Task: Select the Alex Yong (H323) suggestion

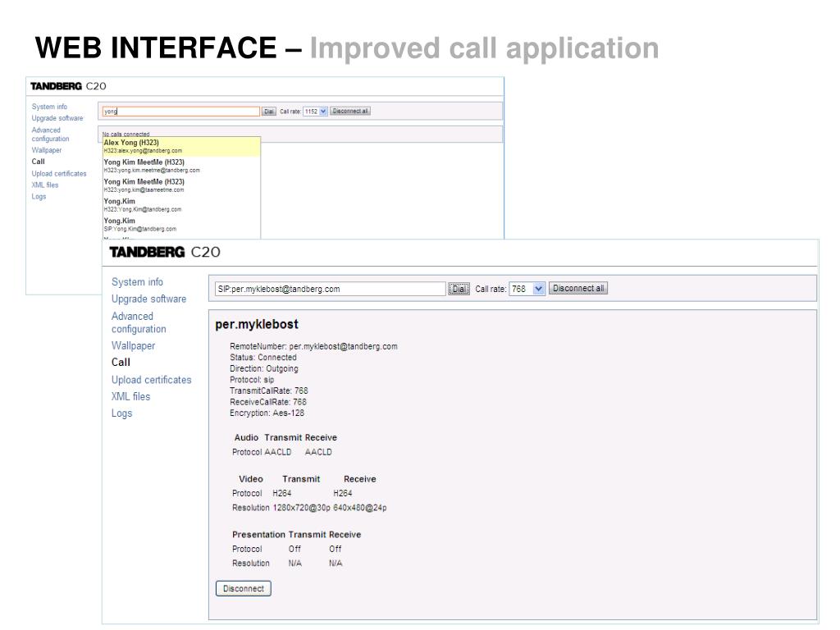Action: pos(181,146)
